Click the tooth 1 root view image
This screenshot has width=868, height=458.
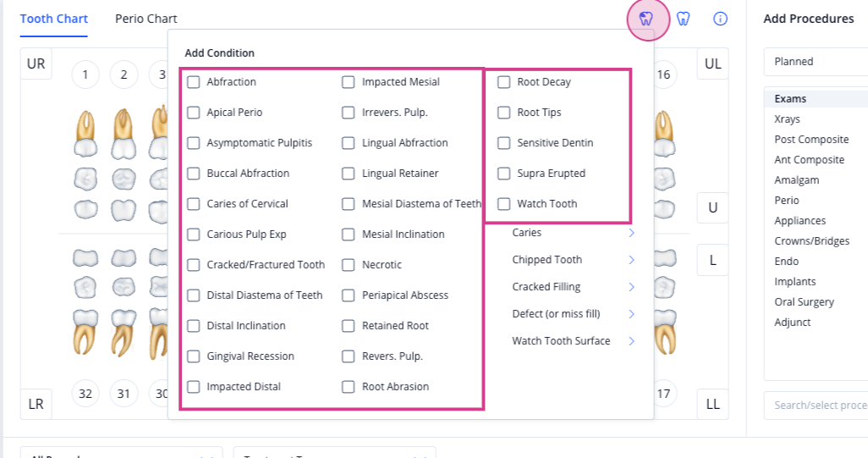85,134
